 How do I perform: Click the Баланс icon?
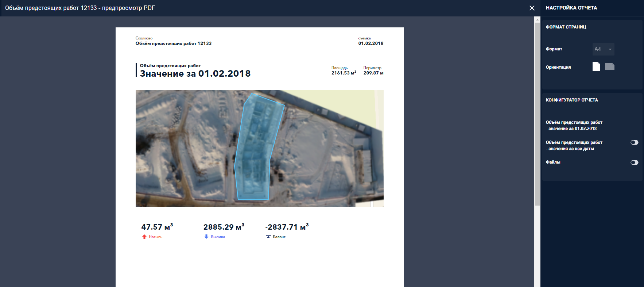tap(268, 237)
